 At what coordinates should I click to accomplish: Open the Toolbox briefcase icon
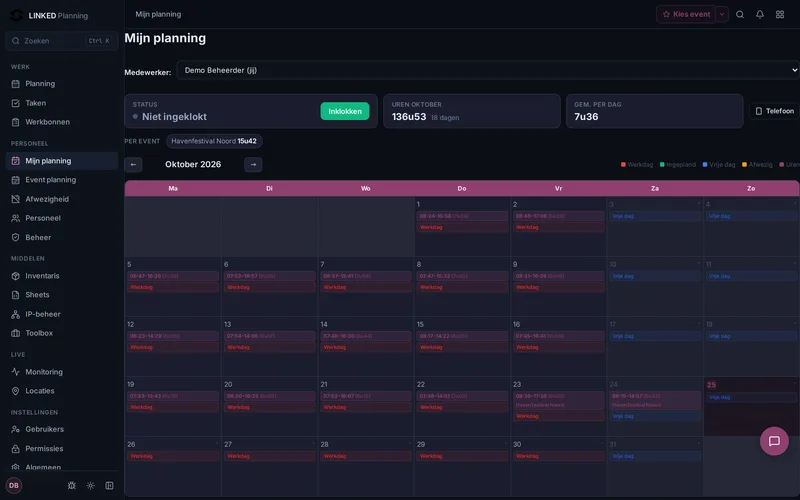[x=16, y=333]
